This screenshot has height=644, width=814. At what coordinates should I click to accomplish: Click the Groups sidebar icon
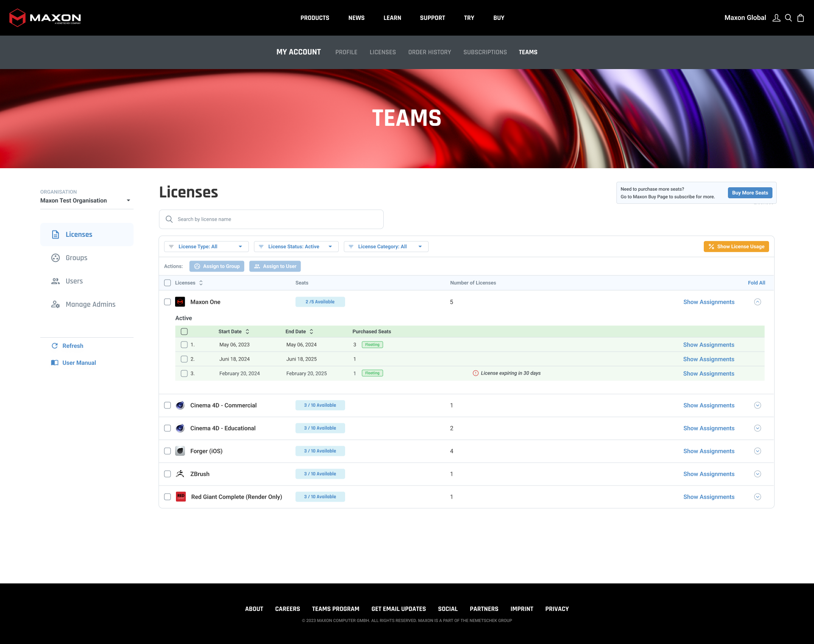point(56,258)
